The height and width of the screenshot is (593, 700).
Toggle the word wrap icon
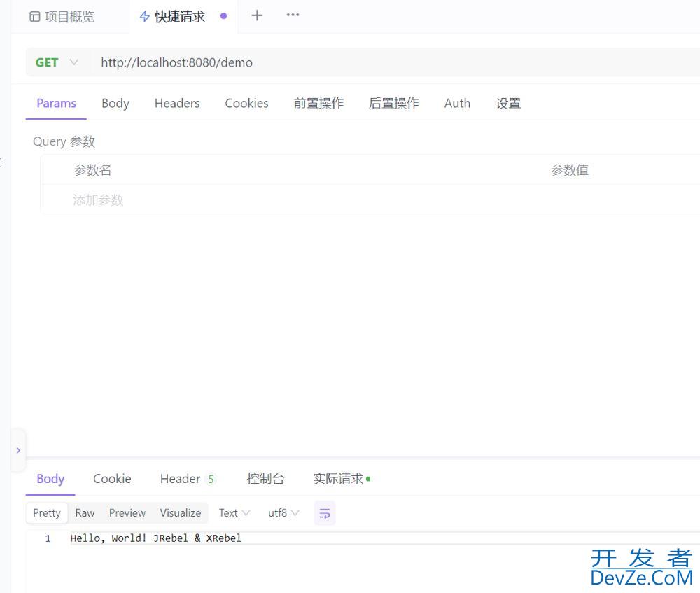(x=325, y=513)
